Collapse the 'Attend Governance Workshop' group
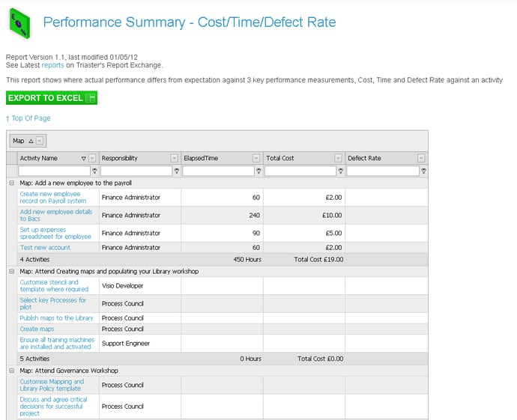The image size is (517, 420). click(x=12, y=371)
